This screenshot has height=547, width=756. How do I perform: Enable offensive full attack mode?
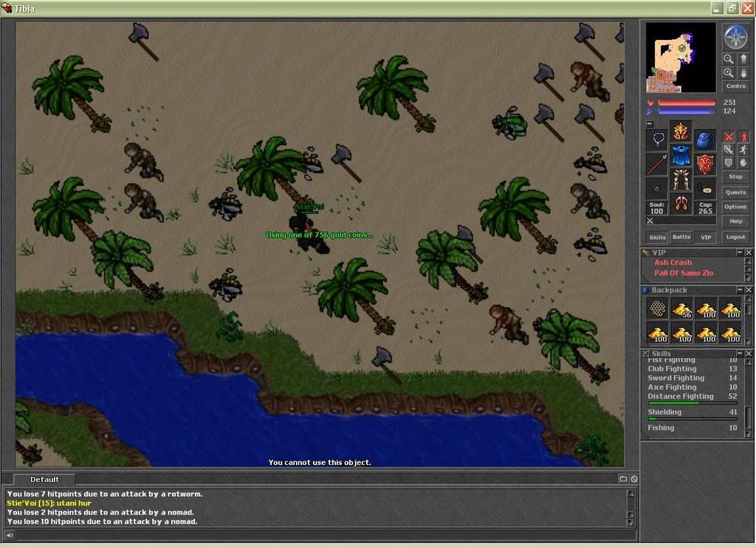(x=729, y=137)
